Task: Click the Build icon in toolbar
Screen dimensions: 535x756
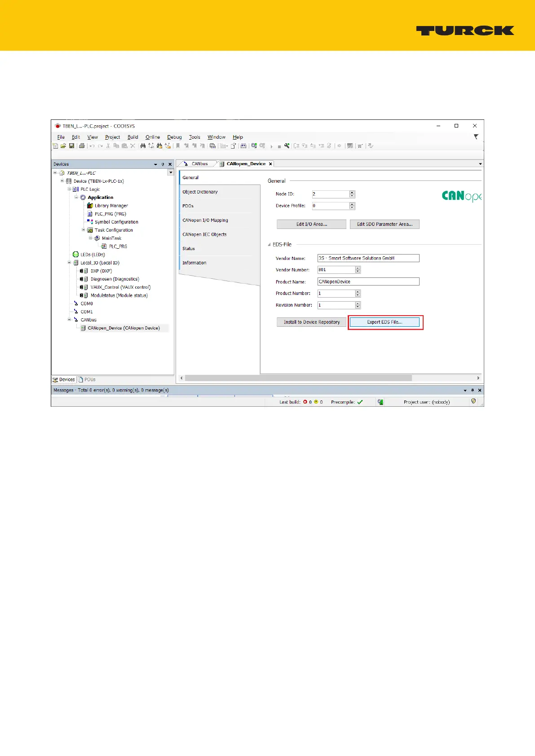Action: 243,146
